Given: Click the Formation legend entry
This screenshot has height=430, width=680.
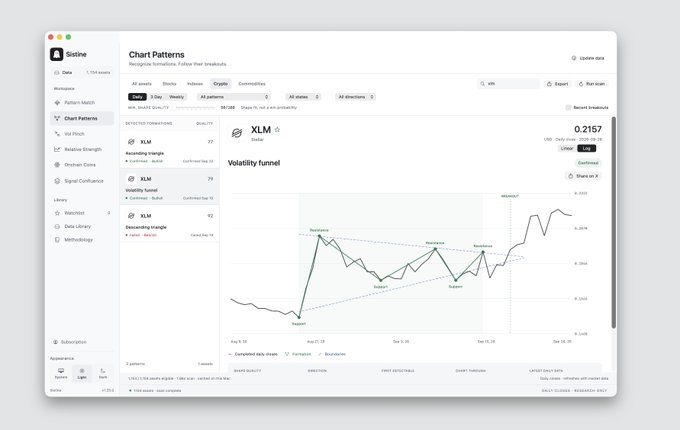Looking at the screenshot, I should 298,354.
